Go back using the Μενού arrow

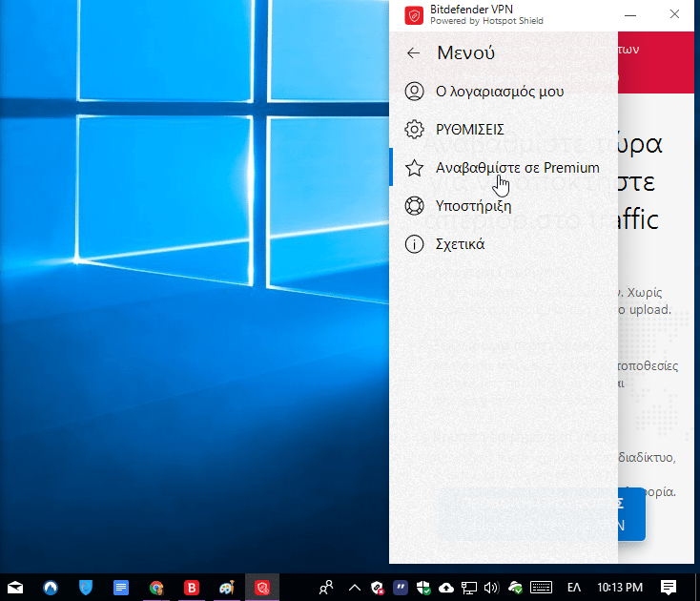pos(413,53)
